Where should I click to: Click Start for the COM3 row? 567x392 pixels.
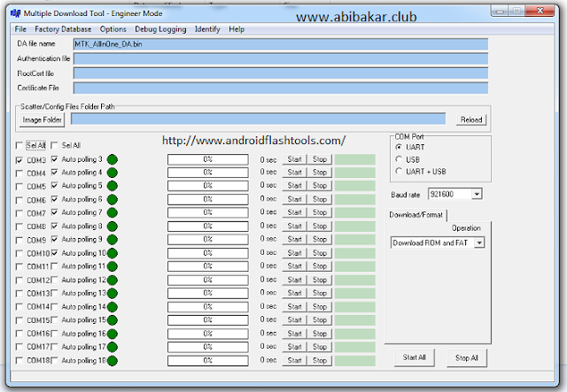tap(295, 159)
